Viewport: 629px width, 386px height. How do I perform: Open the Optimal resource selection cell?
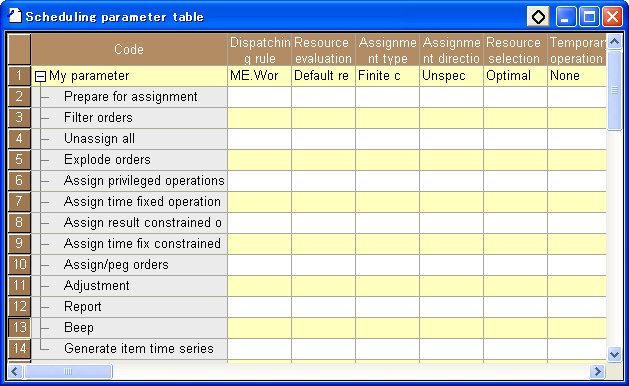[x=515, y=76]
